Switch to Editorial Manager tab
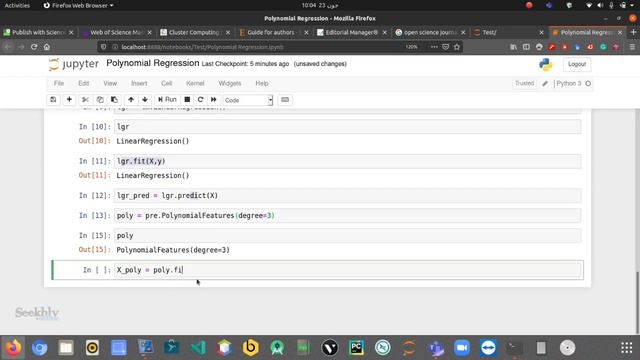The image size is (640, 360). pos(351,32)
